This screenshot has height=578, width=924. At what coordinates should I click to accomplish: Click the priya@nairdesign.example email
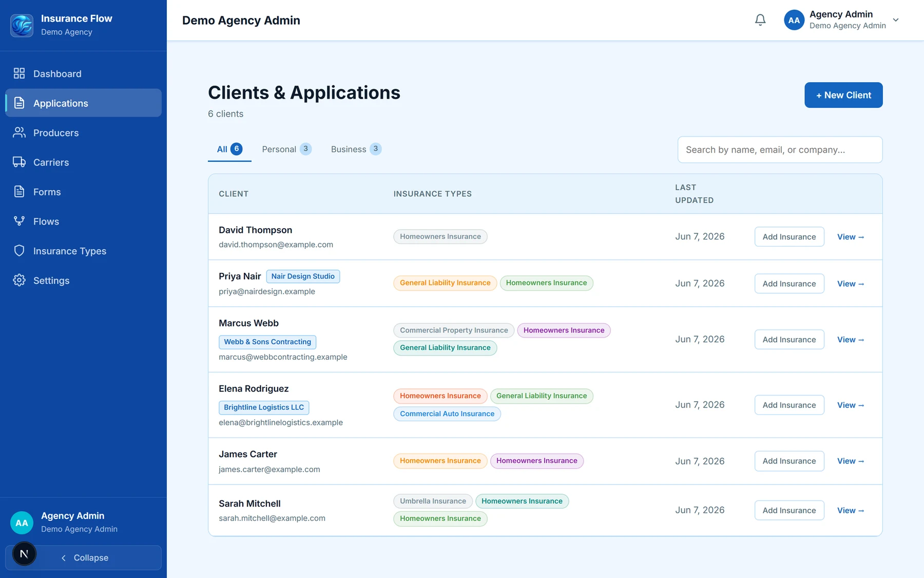coord(267,291)
